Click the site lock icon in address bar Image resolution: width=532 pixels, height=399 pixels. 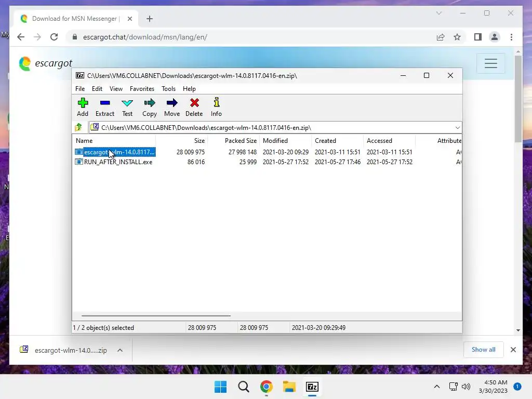click(x=75, y=37)
